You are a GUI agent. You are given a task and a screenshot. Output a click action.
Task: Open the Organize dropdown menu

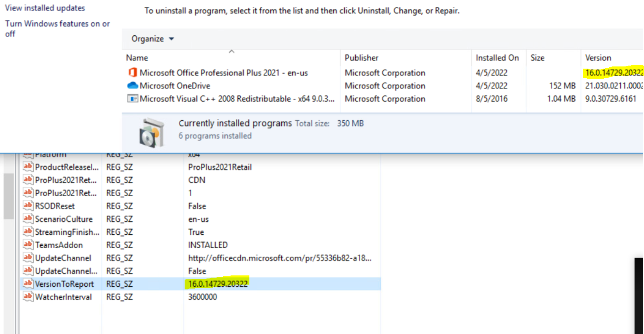tap(153, 39)
